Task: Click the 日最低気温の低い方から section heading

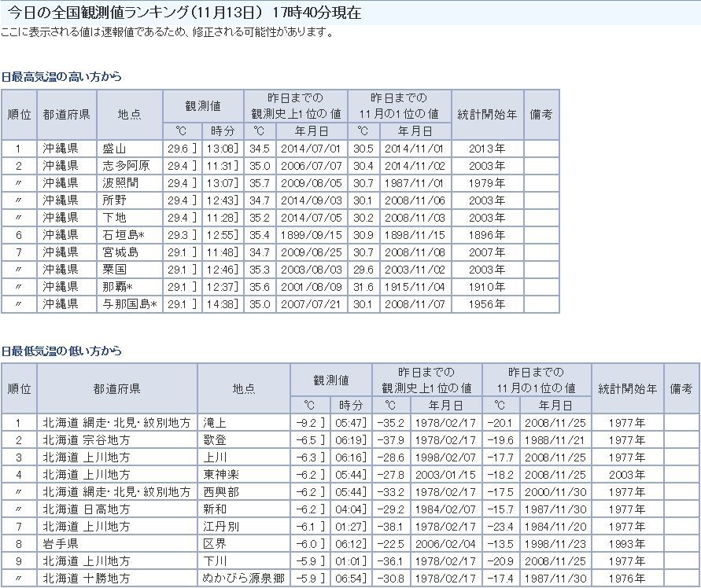Action: click(x=62, y=351)
